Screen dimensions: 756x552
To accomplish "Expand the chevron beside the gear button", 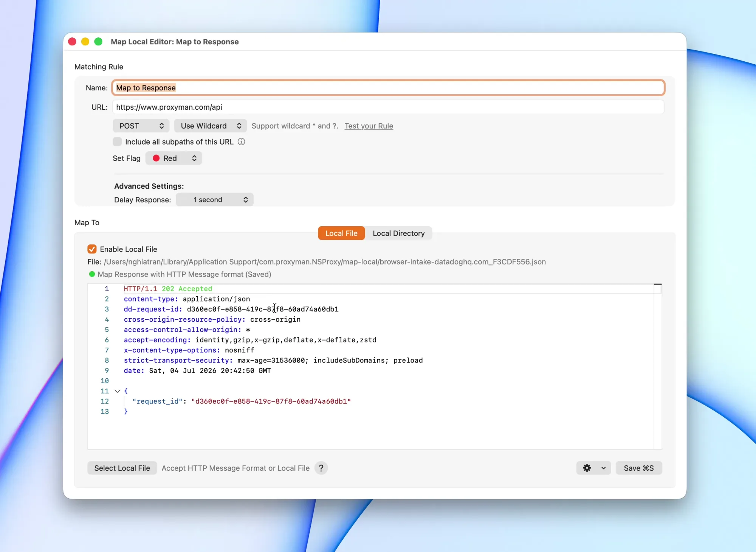I will point(603,468).
